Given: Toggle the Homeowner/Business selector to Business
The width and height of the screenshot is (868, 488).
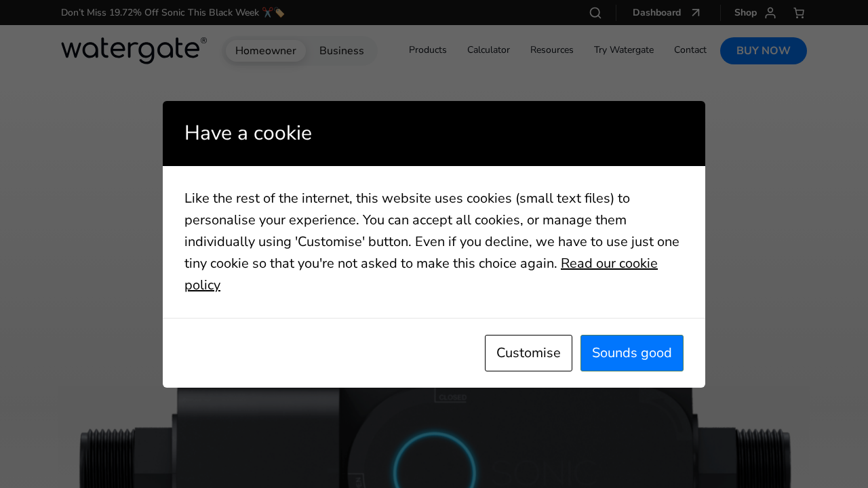Looking at the screenshot, I should point(341,50).
